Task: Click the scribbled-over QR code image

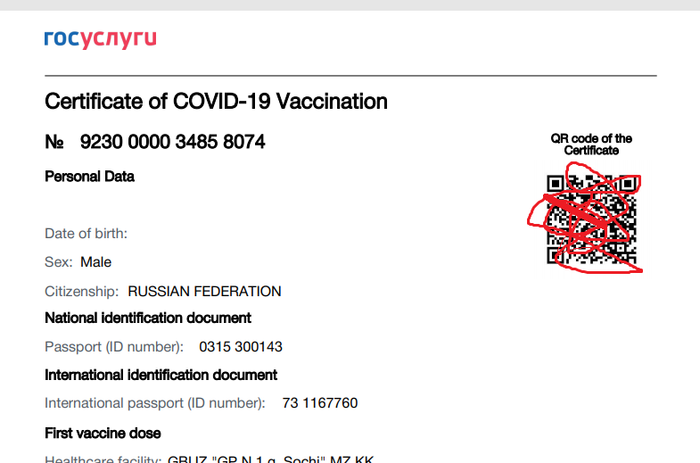Action: pyautogui.click(x=590, y=220)
